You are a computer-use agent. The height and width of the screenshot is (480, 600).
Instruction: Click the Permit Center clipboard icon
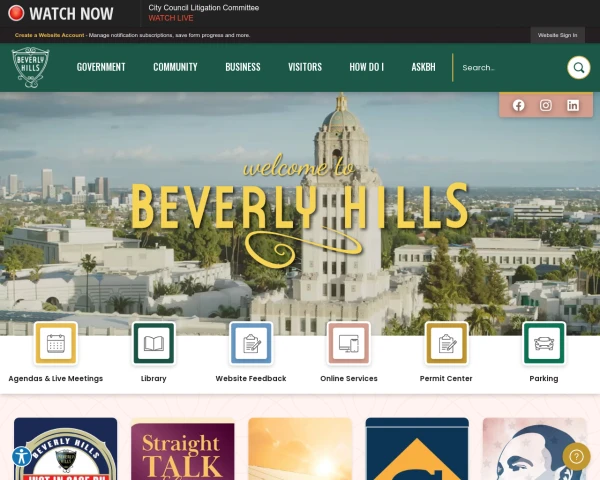click(x=446, y=343)
